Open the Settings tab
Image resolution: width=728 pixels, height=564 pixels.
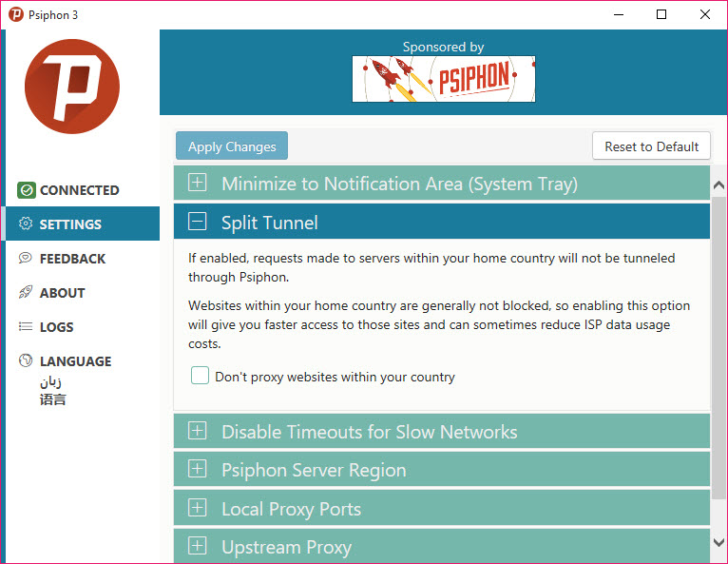(x=83, y=224)
